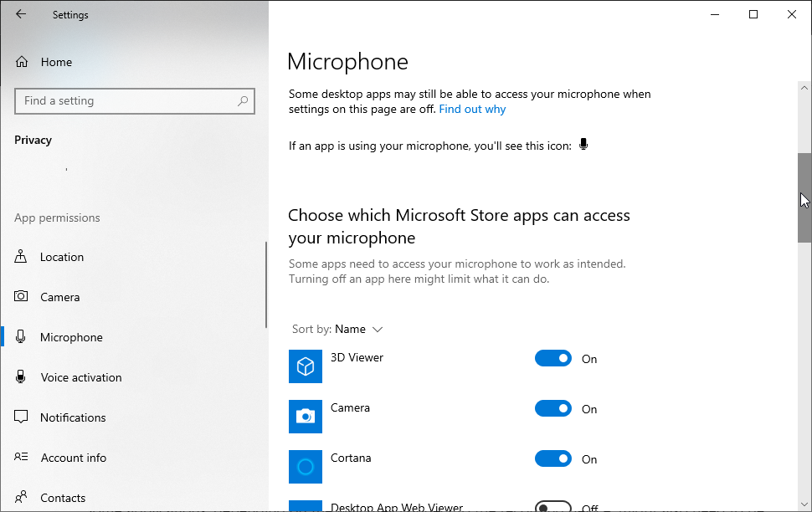Viewport: 812px width, 512px height.
Task: Switch off Cortana microphone access
Action: 553,459
